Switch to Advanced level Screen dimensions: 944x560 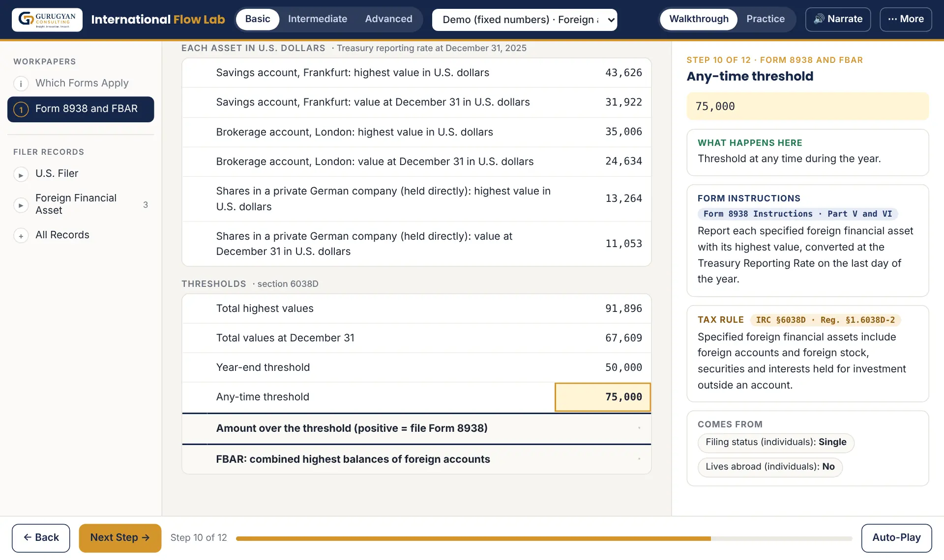pyautogui.click(x=388, y=19)
